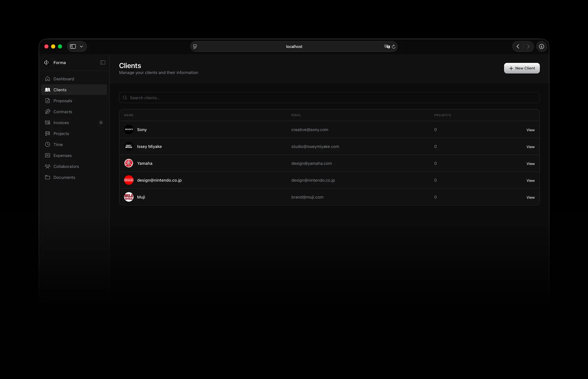Click the Yamaha logo thumbnail
Screen dimensions: 588x379
click(129, 163)
